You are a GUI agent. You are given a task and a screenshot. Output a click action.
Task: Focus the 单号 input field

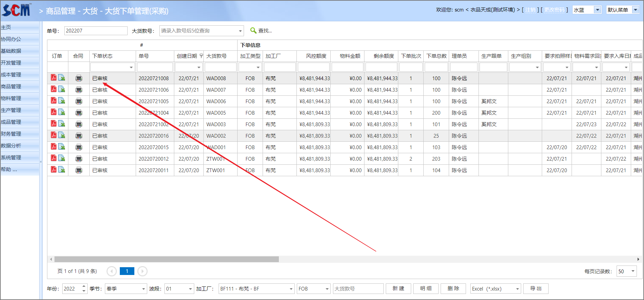coord(95,31)
